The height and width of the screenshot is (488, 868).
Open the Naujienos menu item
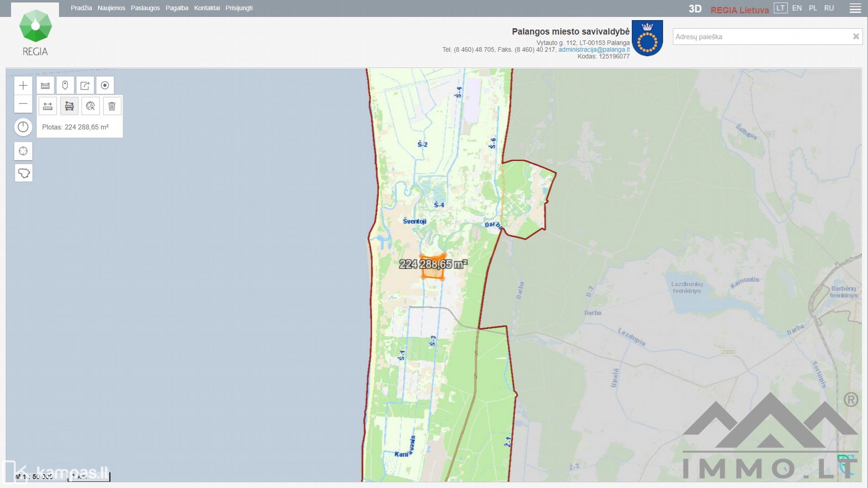pos(111,8)
